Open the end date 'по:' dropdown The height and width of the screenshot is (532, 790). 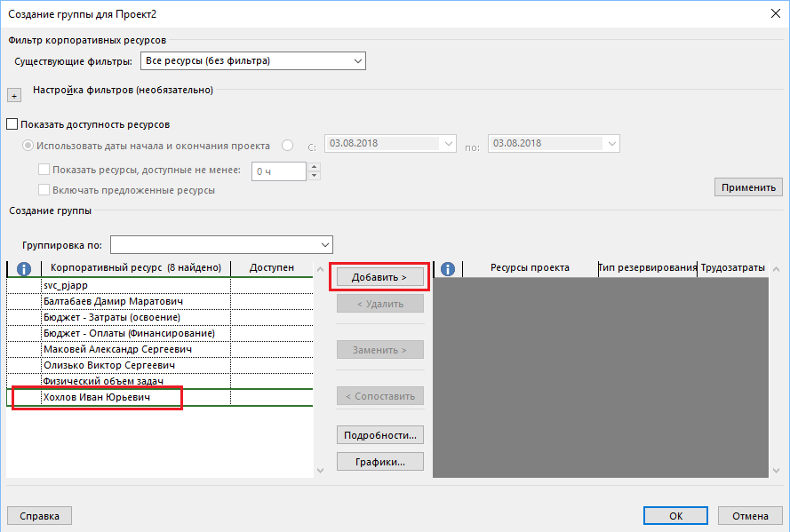click(x=554, y=144)
